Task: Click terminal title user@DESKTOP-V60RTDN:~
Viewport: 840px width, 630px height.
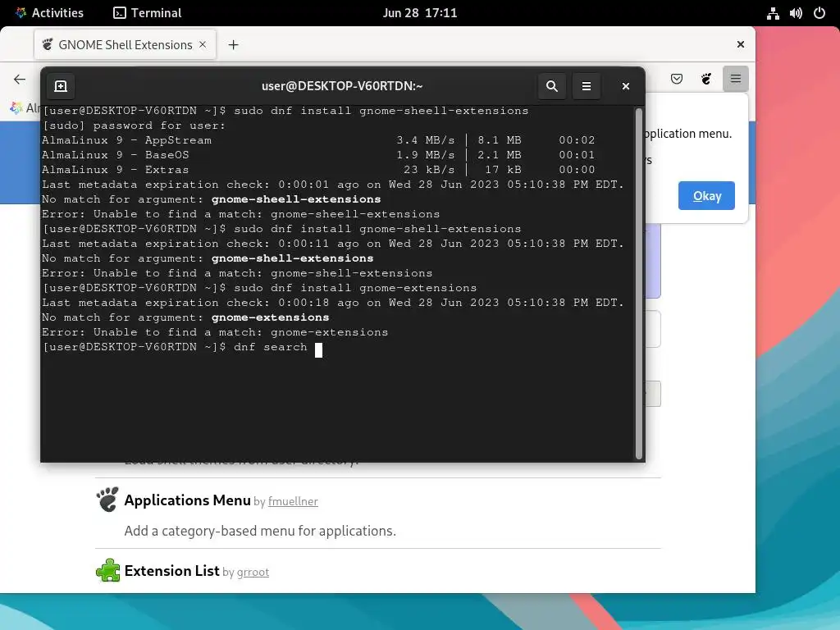Action: pos(342,85)
